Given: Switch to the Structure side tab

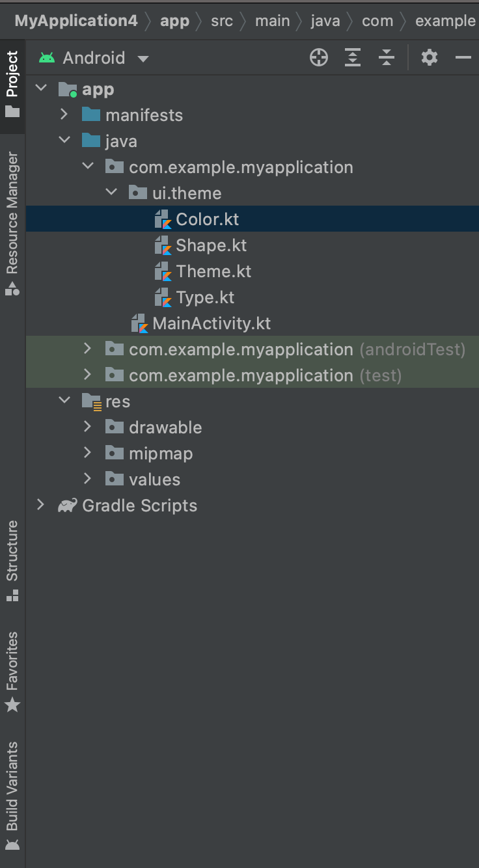Looking at the screenshot, I should pos(12,560).
